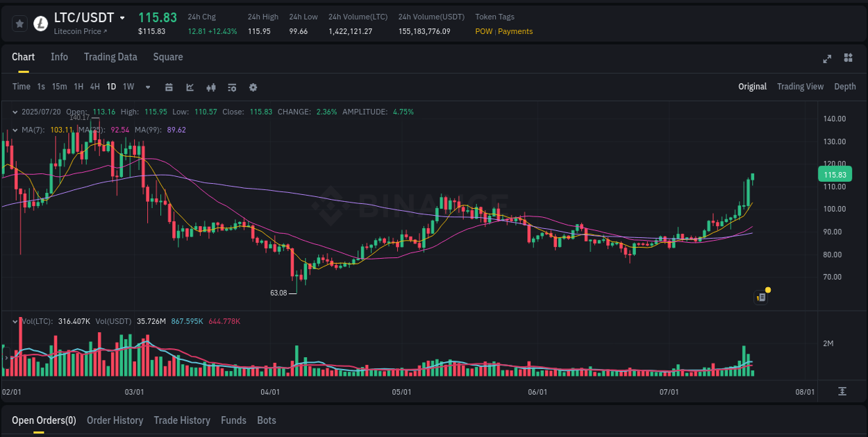
Task: Open the LTC/USDT pair dropdown
Action: point(123,18)
